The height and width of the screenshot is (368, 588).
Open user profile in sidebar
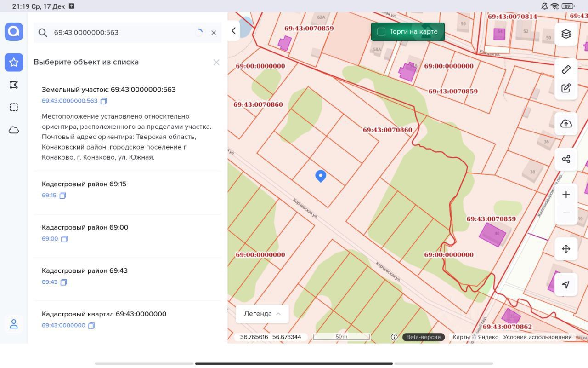coord(14,324)
